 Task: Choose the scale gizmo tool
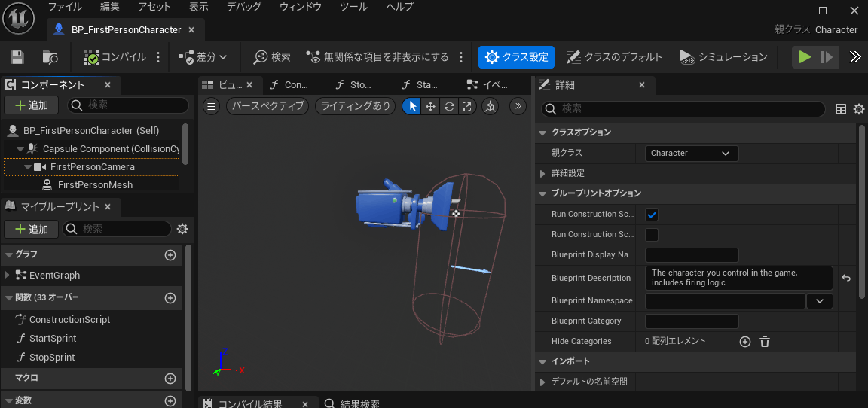tap(466, 106)
